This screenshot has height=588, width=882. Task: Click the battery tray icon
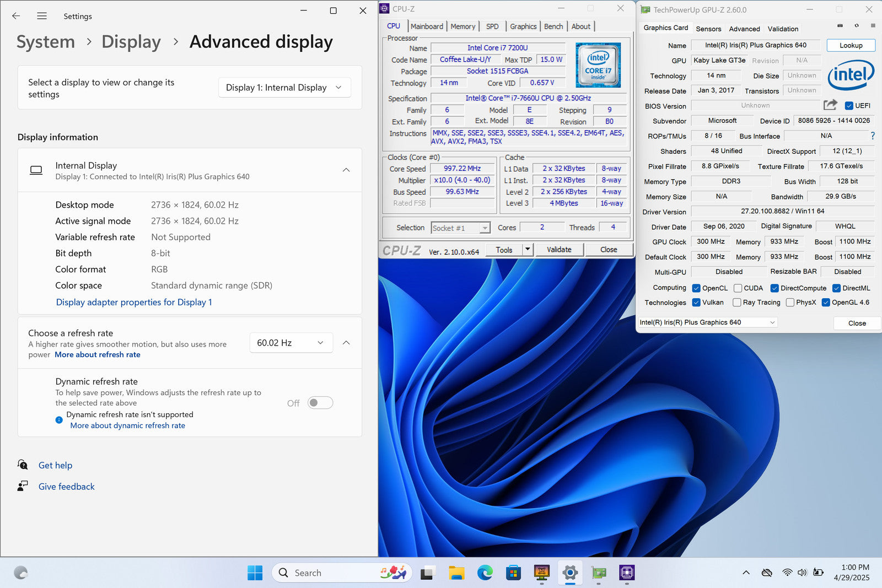(819, 573)
